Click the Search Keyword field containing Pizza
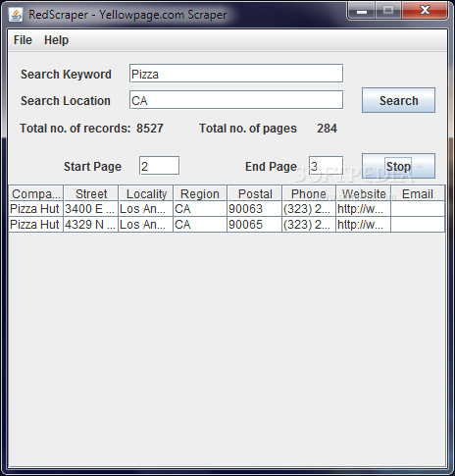The height and width of the screenshot is (476, 455). pyautogui.click(x=236, y=74)
